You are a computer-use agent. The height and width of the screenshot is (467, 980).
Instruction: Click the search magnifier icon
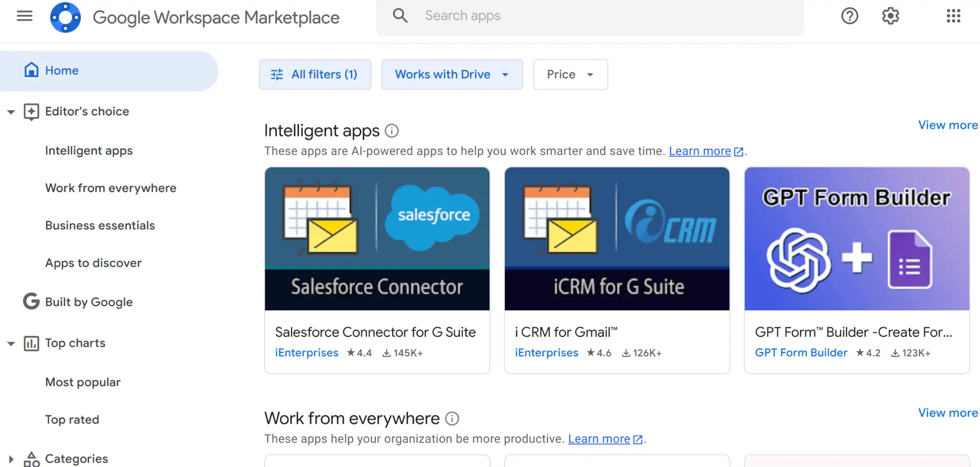(x=400, y=16)
